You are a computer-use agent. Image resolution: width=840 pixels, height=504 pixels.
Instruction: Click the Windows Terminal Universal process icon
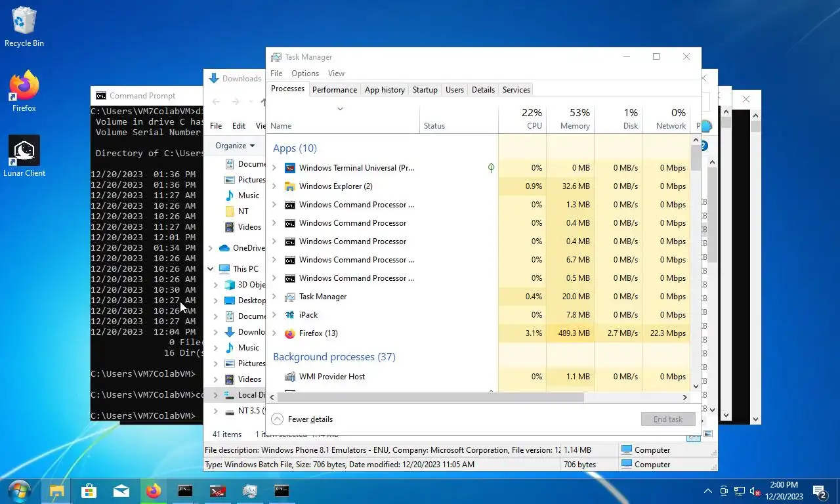click(290, 168)
